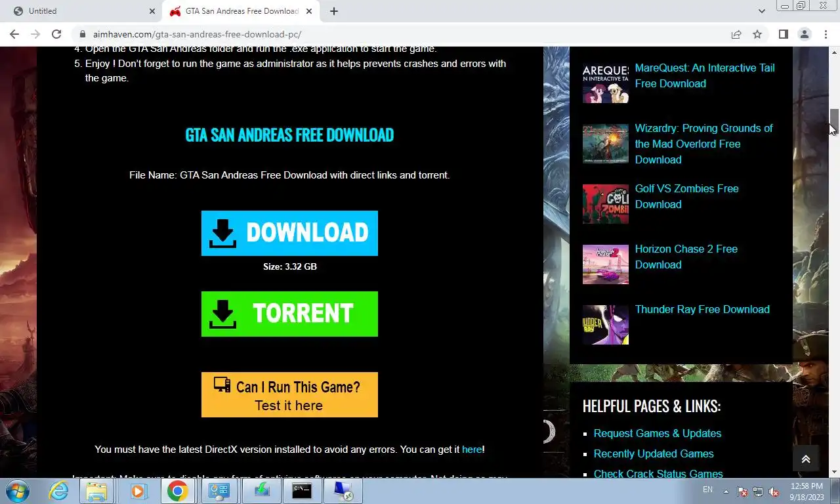Click the EN language indicator
This screenshot has width=840, height=504.
click(707, 490)
